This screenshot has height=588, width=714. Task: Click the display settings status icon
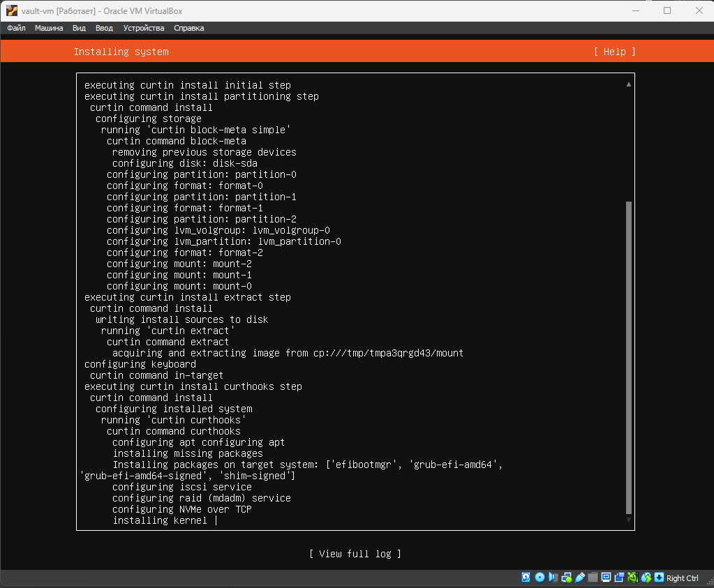[606, 578]
